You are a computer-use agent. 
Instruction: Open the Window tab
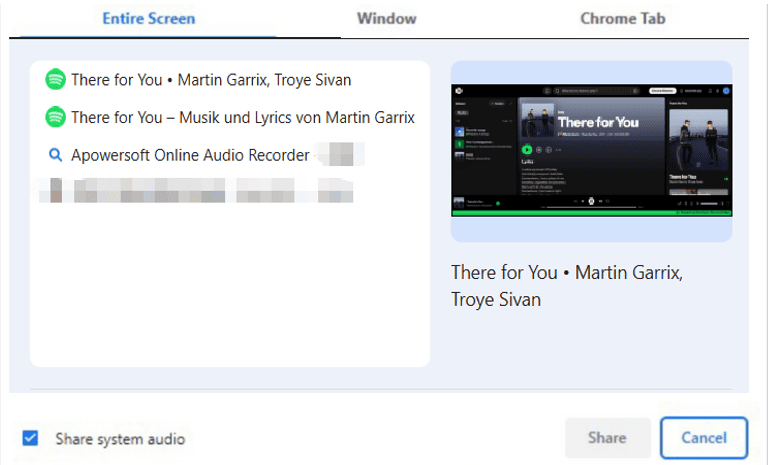pos(386,19)
